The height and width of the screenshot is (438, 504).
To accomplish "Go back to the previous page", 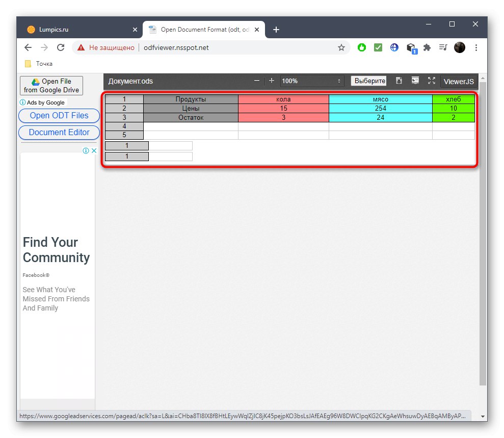I will [x=28, y=47].
